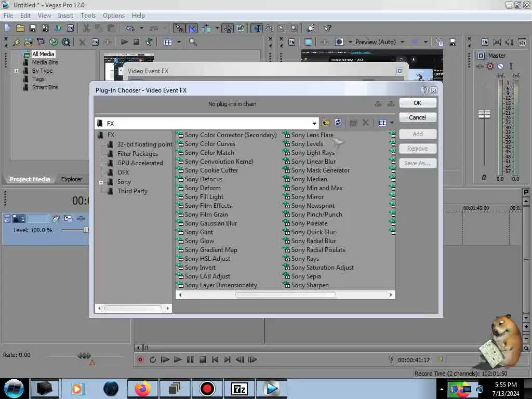Click the Open project folder icon
Viewport: 532px width, 399px height.
click(20, 28)
